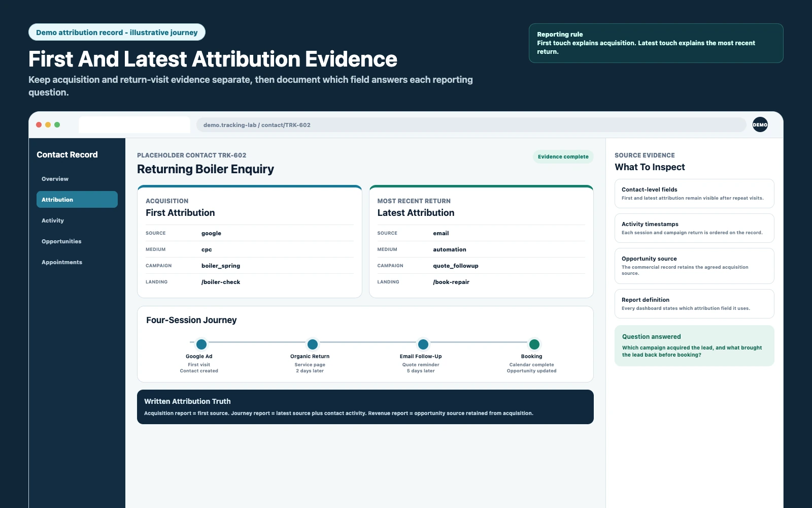Click the green window maximize dot
The image size is (812, 508).
(57, 124)
